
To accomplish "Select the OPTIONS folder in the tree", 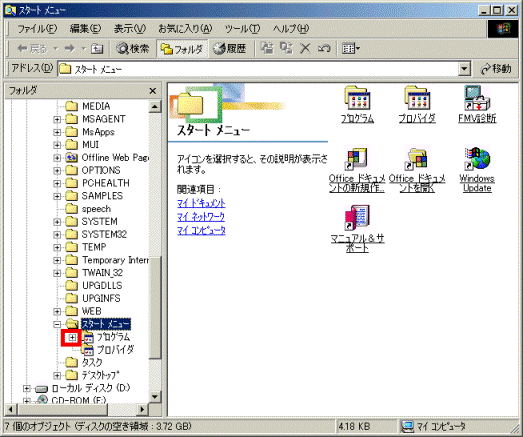I will click(93, 170).
